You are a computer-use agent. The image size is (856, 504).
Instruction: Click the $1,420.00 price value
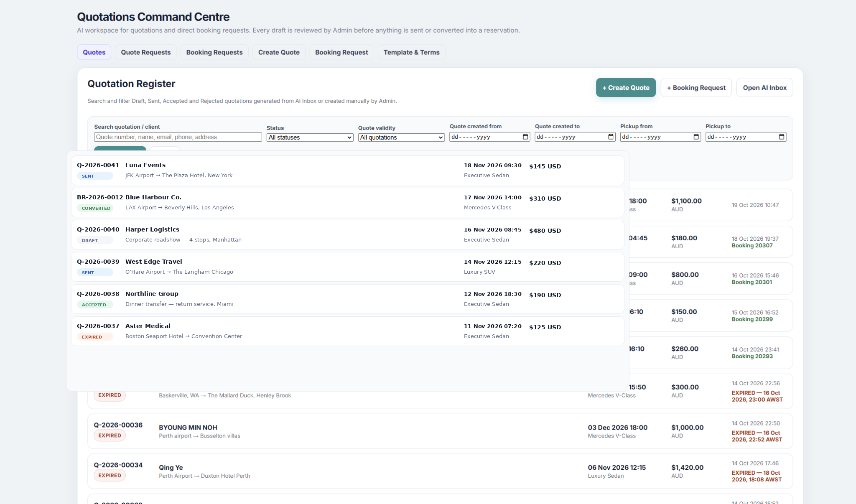(687, 468)
